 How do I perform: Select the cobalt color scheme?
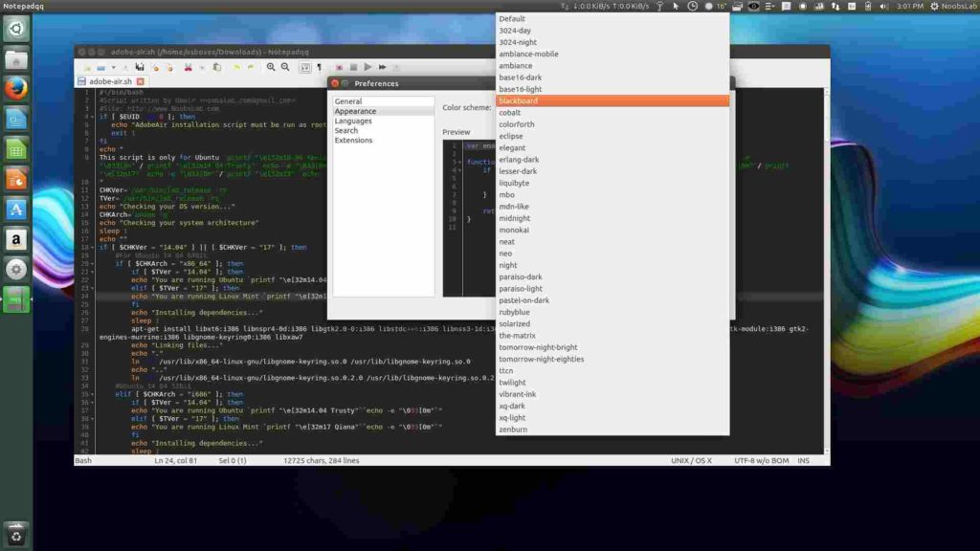click(510, 112)
